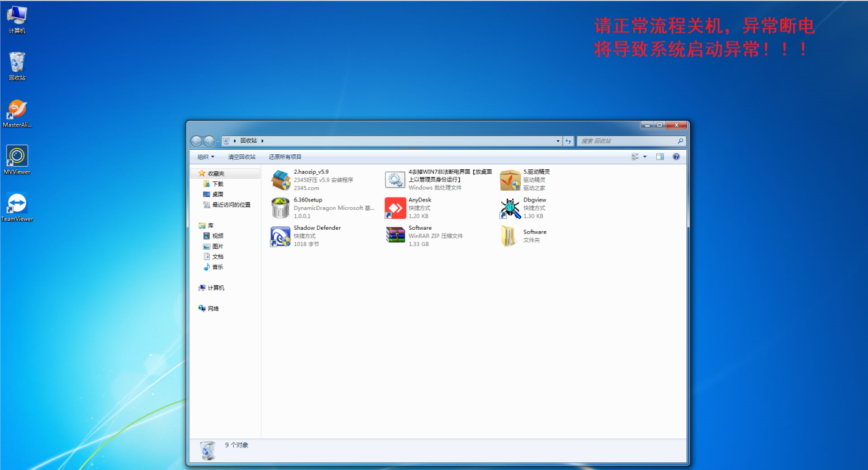Select the 2.haozip_v5.9 installer icon
The height and width of the screenshot is (470, 868).
click(280, 180)
